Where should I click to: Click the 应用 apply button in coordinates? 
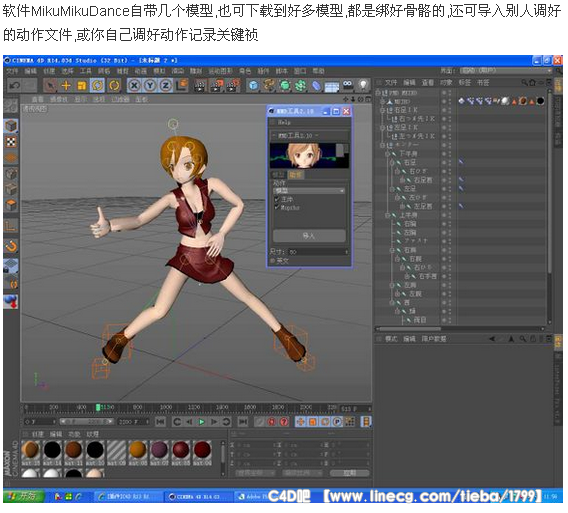click(x=349, y=473)
